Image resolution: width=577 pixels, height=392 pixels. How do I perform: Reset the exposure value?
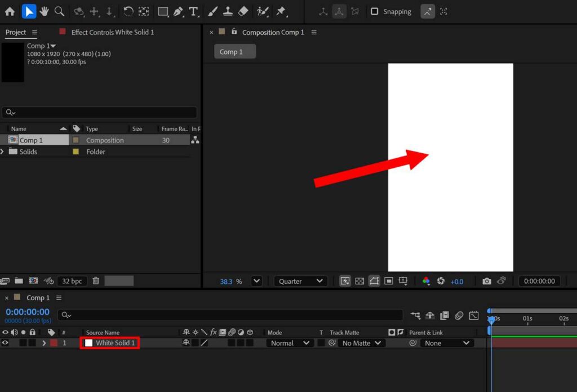tap(441, 281)
